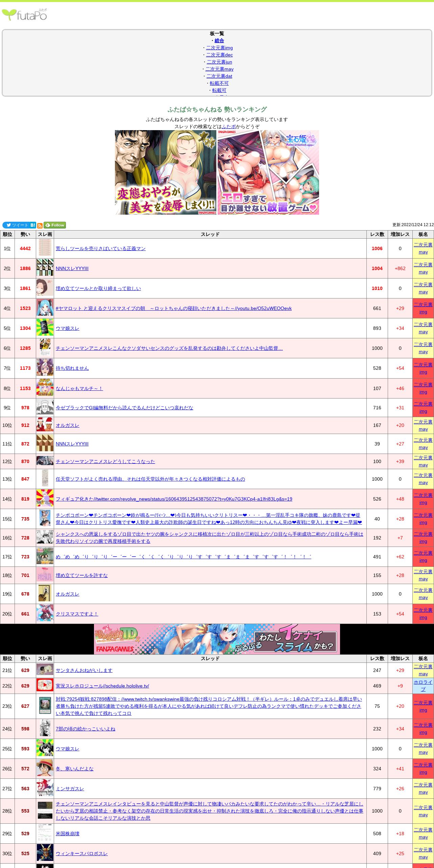Screen dimensions: 434x868
Task: Open 二次元裏dat from the board list
Action: pos(219,76)
